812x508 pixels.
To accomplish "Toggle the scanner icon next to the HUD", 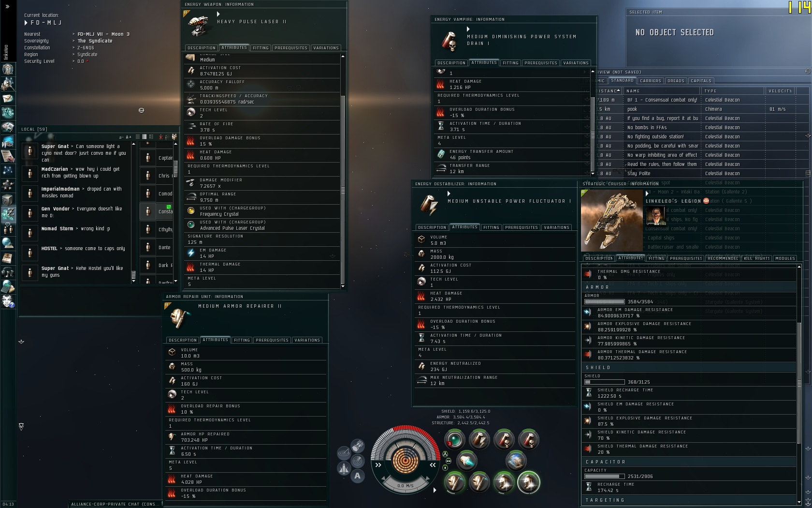I will [x=343, y=453].
